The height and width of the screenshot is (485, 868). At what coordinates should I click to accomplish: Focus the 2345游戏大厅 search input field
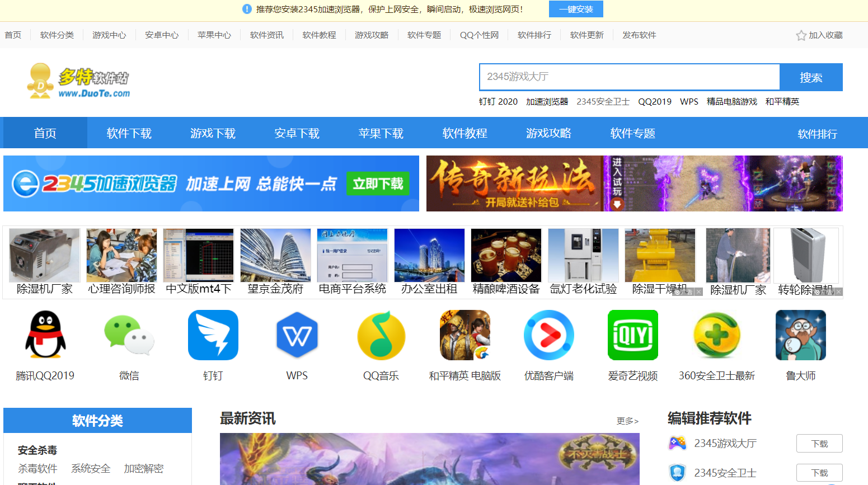click(x=630, y=77)
